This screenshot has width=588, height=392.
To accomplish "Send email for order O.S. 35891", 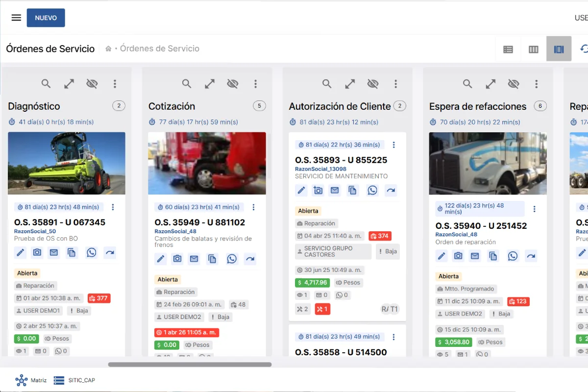I will [x=54, y=253].
